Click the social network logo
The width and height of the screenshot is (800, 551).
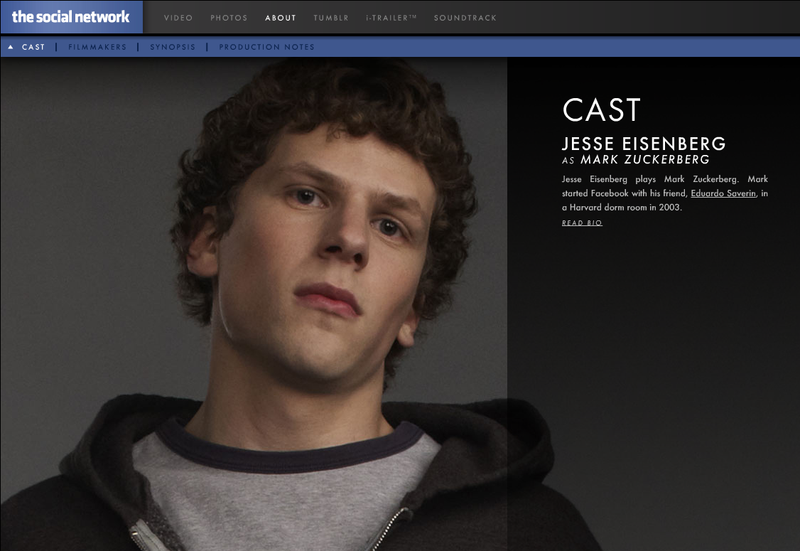(71, 17)
